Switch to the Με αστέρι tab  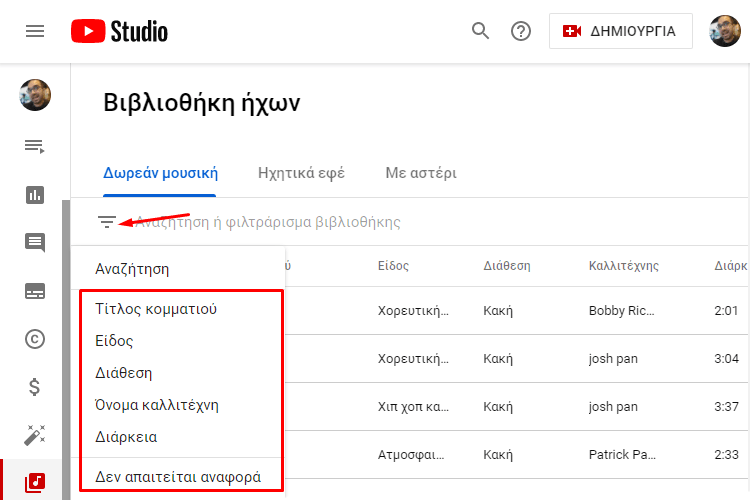tap(421, 173)
